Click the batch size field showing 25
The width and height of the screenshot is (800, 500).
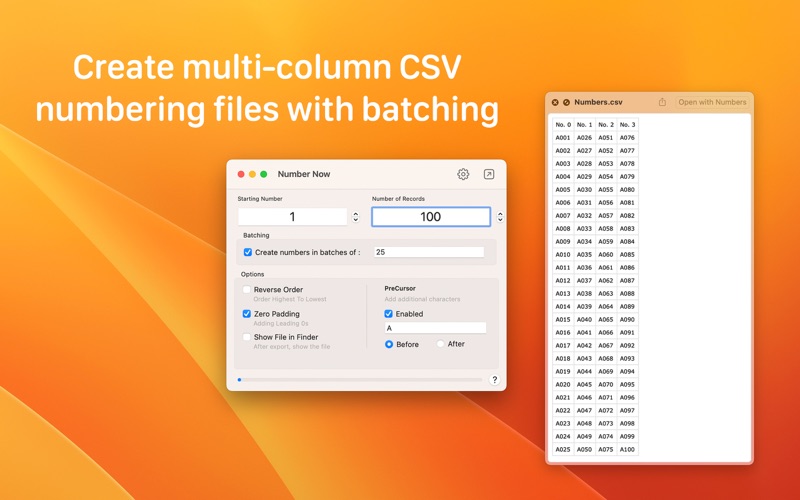(x=428, y=253)
